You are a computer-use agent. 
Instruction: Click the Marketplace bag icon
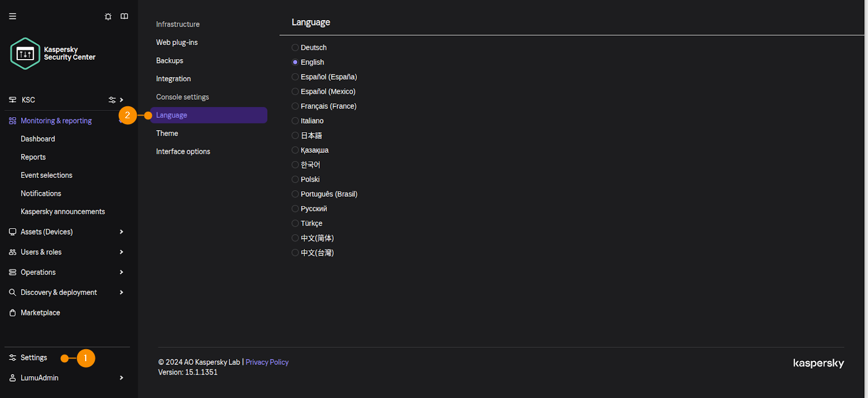[x=12, y=313]
